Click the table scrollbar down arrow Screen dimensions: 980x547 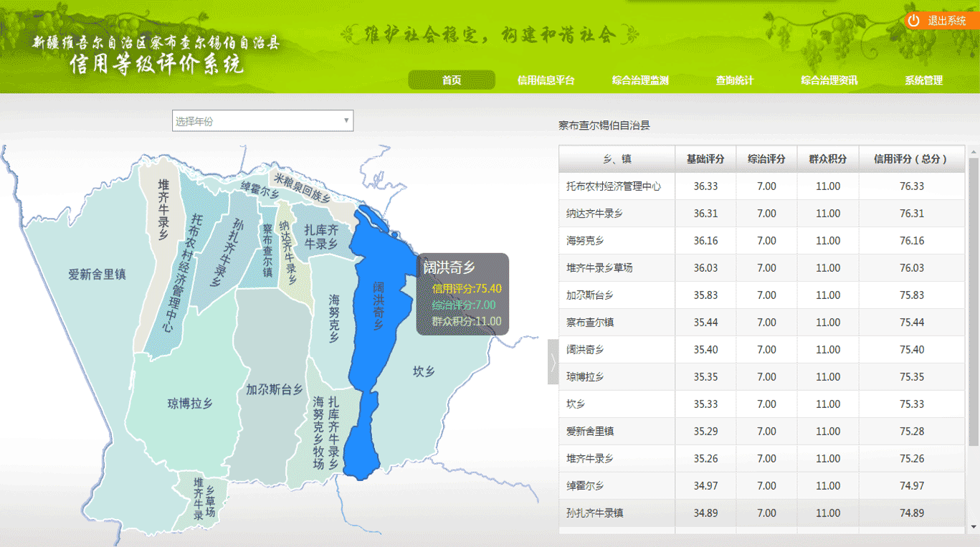pos(974,527)
